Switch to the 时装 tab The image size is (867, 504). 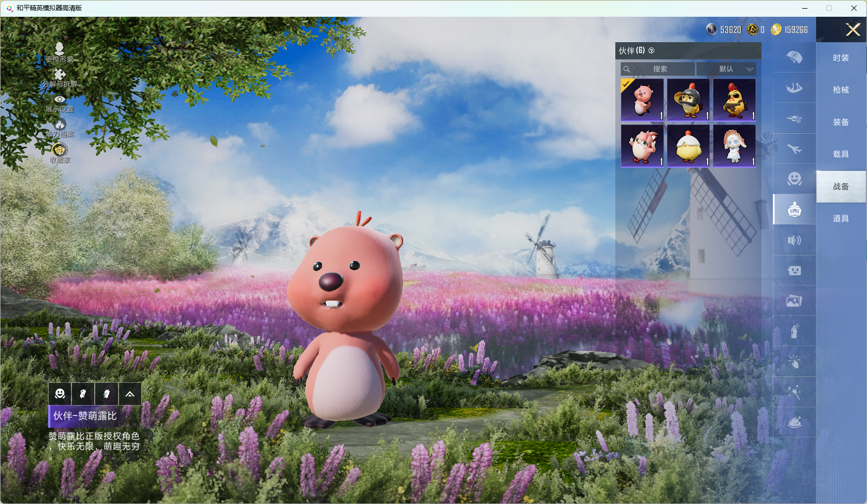point(841,58)
